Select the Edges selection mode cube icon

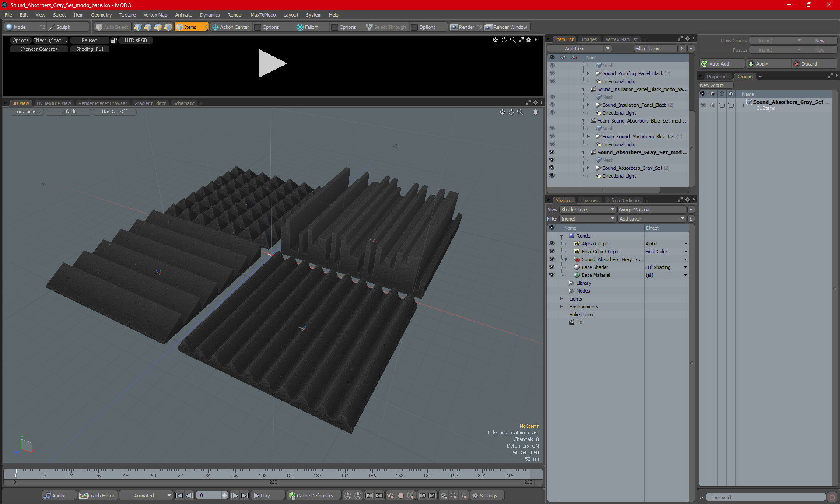[x=148, y=27]
